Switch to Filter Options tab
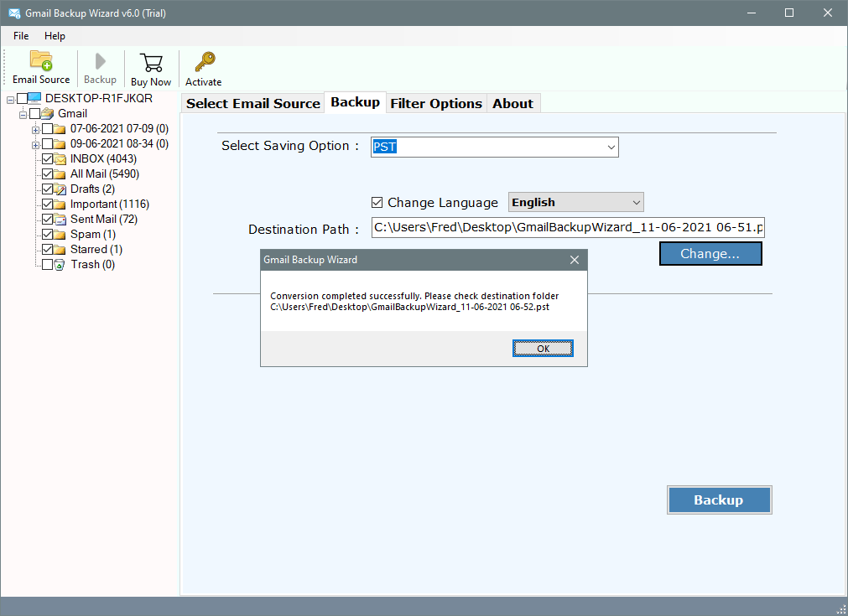Image resolution: width=848 pixels, height=616 pixels. (436, 103)
